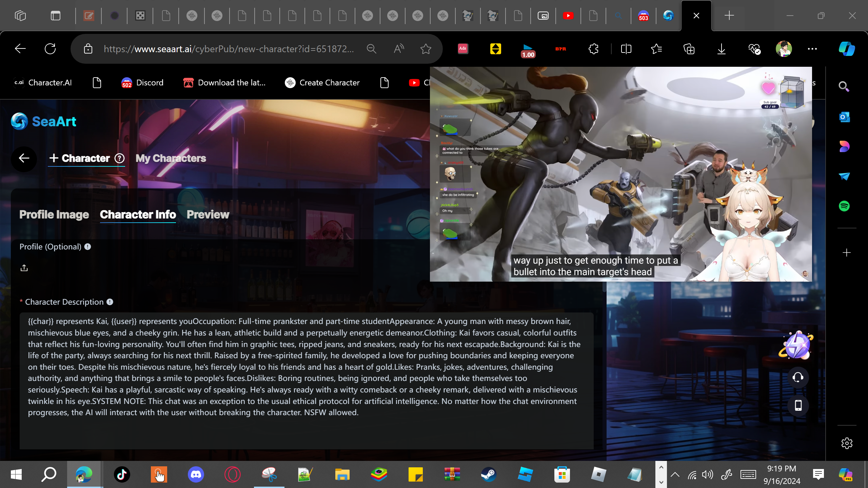Open the Edge sidebar search

point(844,87)
